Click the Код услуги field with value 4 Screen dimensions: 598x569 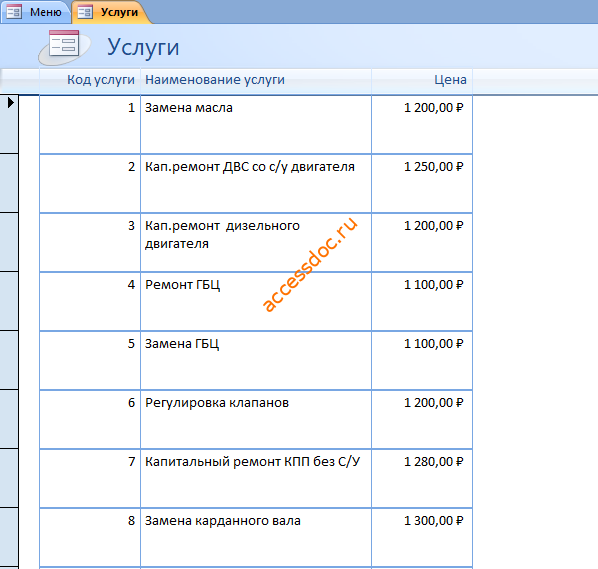pos(90,302)
